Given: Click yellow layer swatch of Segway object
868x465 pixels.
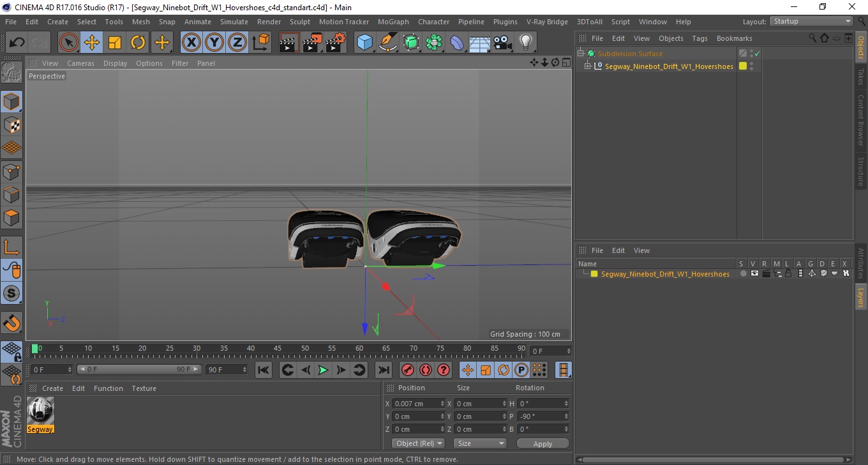Looking at the screenshot, I should coord(743,66).
